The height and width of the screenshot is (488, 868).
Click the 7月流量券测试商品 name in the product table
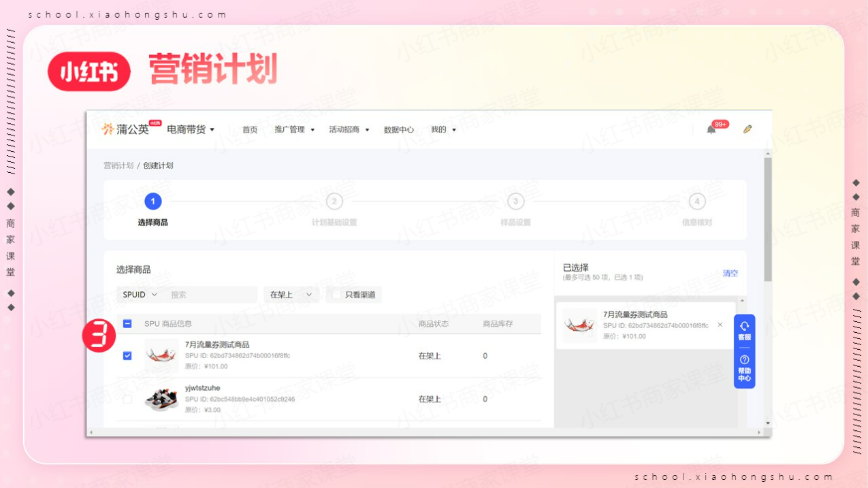217,344
